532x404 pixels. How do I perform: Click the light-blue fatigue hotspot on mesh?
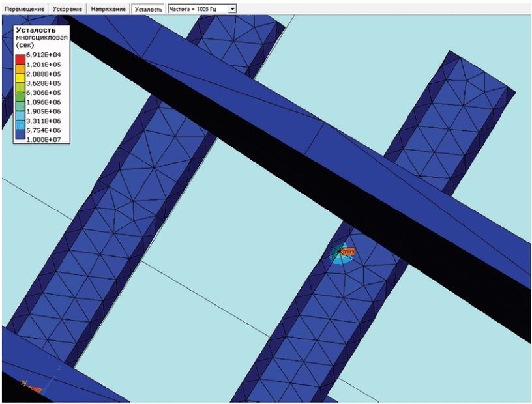click(x=339, y=258)
